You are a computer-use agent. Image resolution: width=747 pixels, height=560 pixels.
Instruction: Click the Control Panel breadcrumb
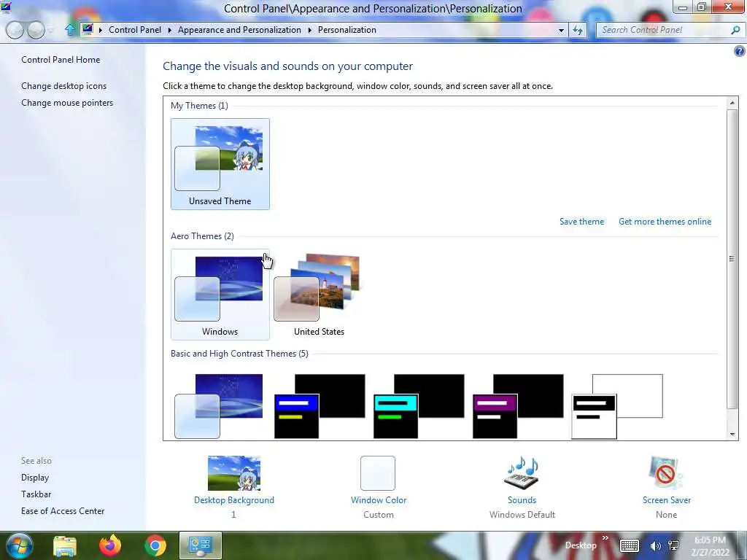[x=135, y=29]
